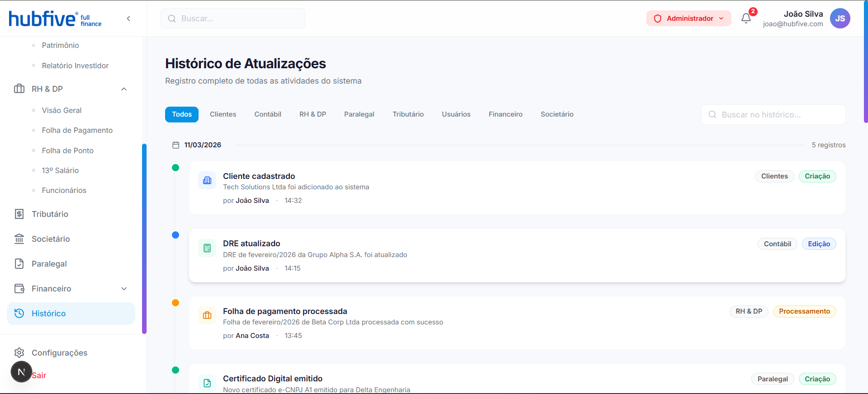The width and height of the screenshot is (868, 394).
Task: Click RH & DP tag on Folha de pagamento
Action: point(749,311)
